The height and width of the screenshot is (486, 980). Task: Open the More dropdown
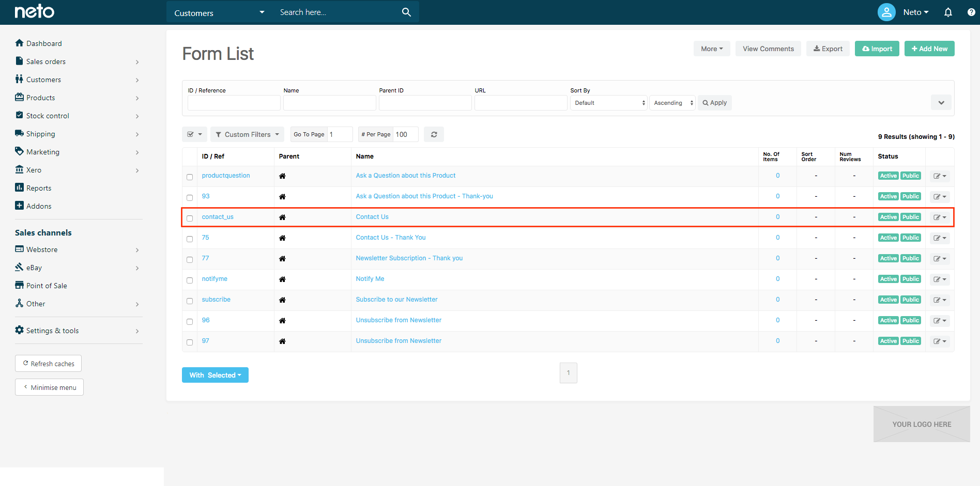712,49
